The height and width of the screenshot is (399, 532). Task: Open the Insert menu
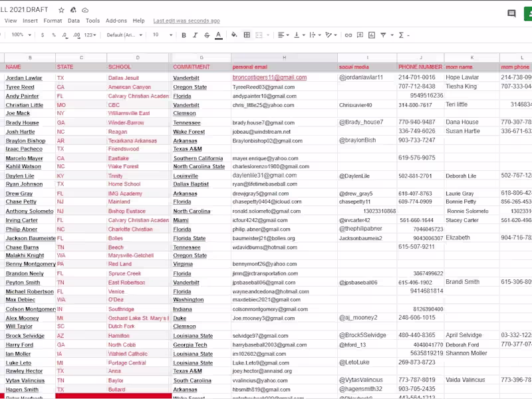(x=30, y=21)
